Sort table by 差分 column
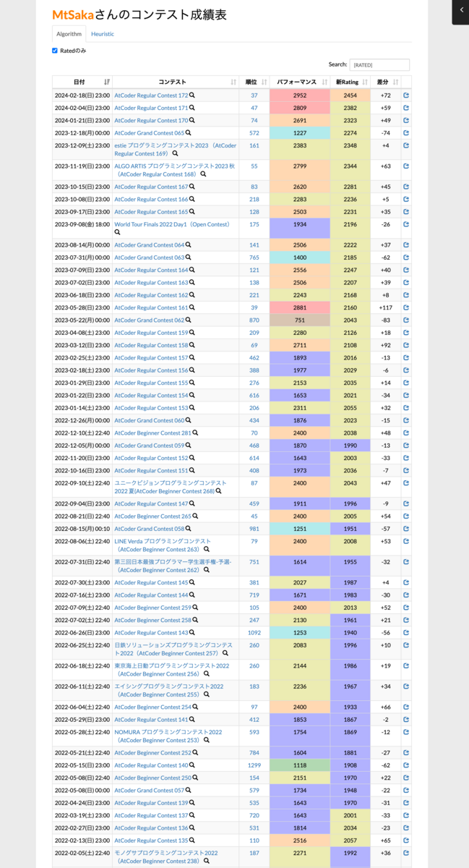Image resolution: width=469 pixels, height=868 pixels. pos(385,82)
